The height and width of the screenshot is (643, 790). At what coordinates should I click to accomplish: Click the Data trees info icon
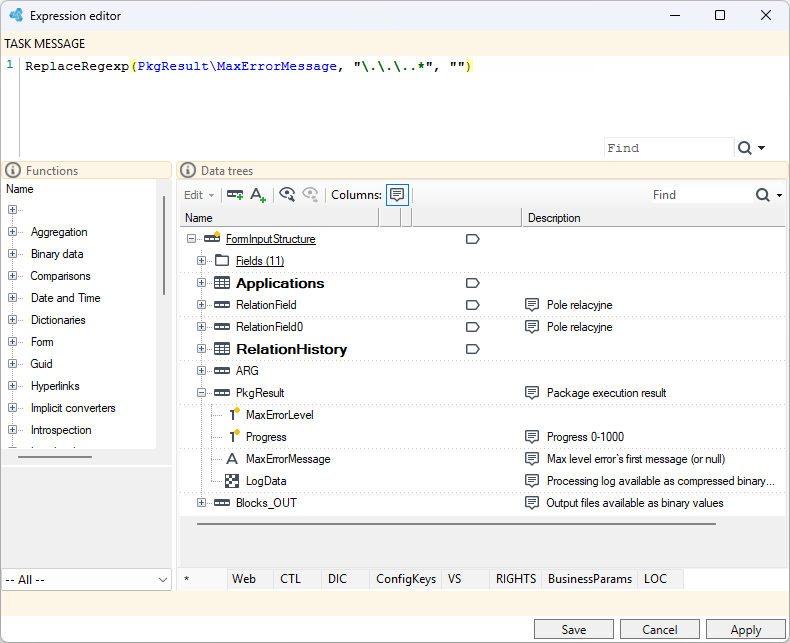[187, 170]
